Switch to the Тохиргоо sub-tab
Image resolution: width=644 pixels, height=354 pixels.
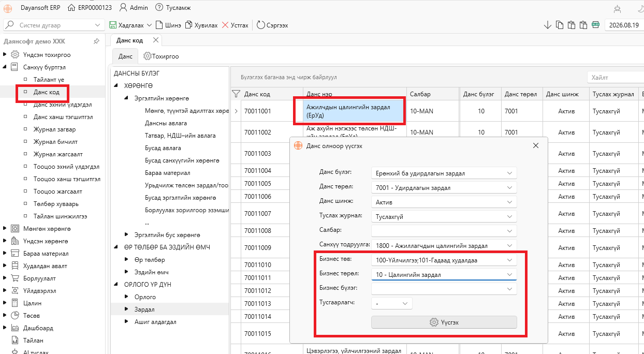tap(162, 56)
